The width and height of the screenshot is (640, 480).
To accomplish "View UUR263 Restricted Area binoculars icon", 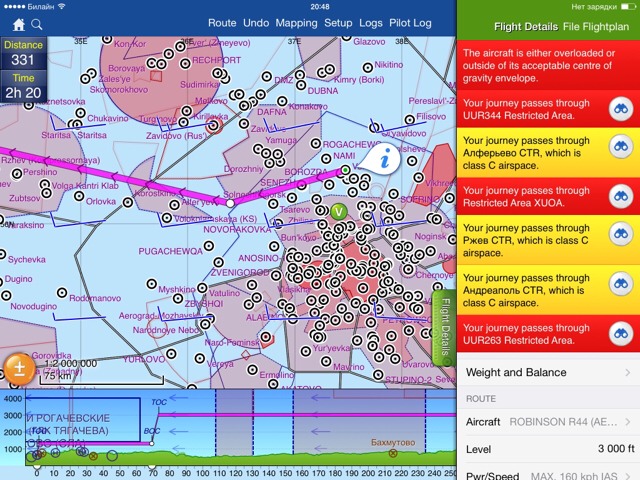I will pos(620,334).
